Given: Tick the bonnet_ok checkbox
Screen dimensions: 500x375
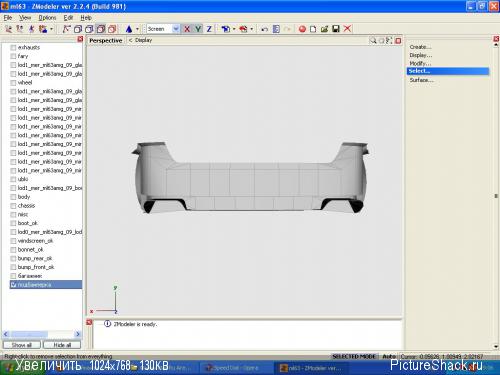Looking at the screenshot, I should (x=13, y=250).
